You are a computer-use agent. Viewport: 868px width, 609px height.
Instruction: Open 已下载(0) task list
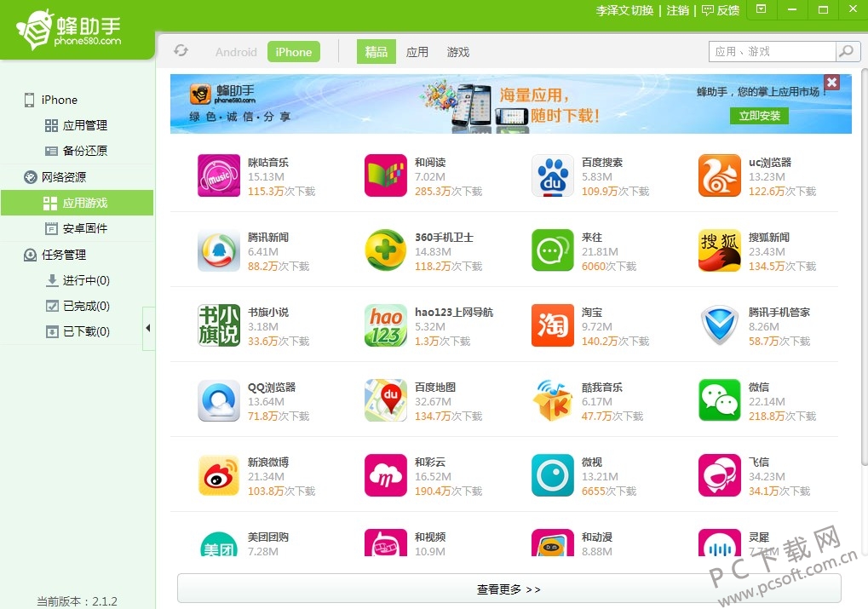[x=77, y=331]
